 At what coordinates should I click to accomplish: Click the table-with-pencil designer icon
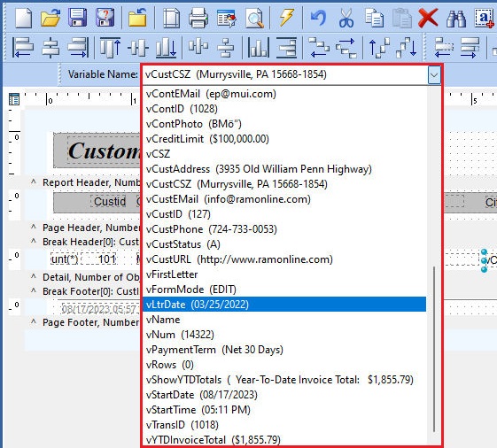(x=226, y=18)
